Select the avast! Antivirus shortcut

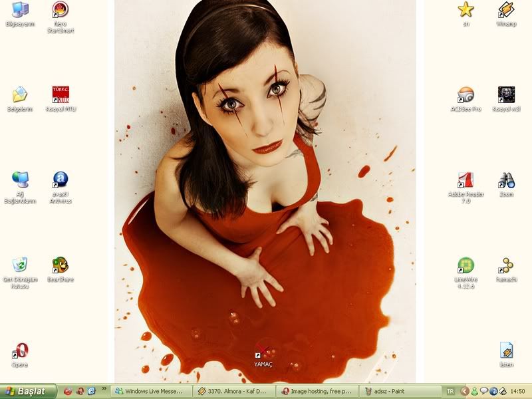(x=61, y=181)
